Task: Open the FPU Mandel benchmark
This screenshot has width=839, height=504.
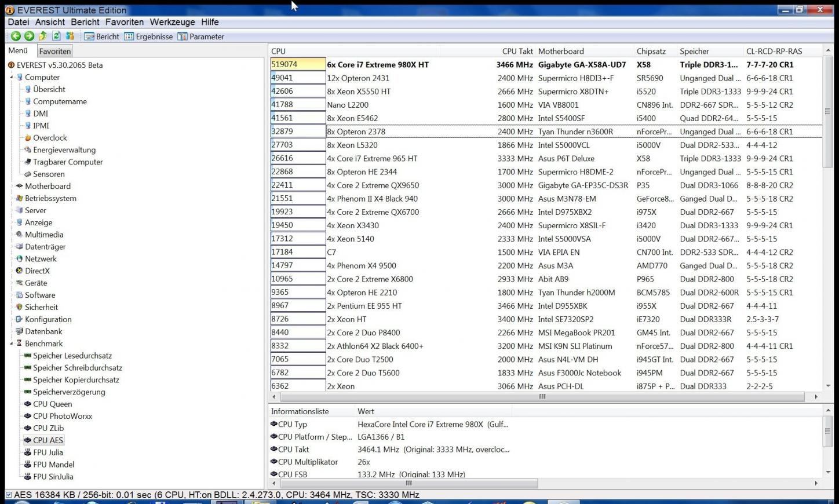Action: (50, 465)
